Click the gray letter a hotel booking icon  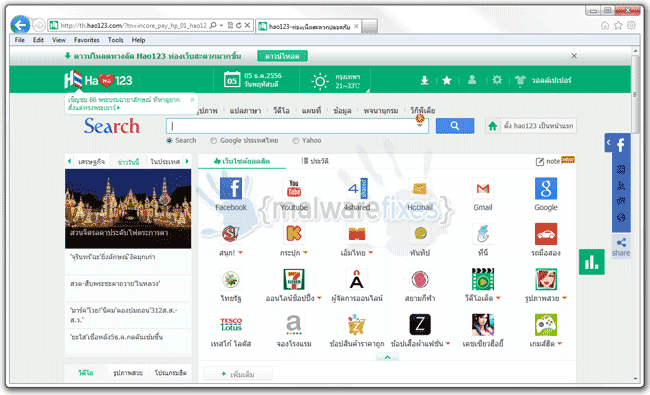[x=294, y=325]
